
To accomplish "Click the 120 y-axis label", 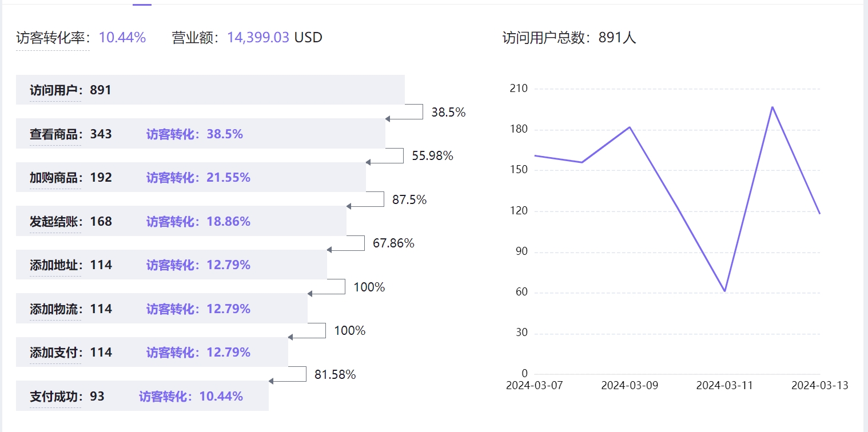I will pyautogui.click(x=519, y=211).
